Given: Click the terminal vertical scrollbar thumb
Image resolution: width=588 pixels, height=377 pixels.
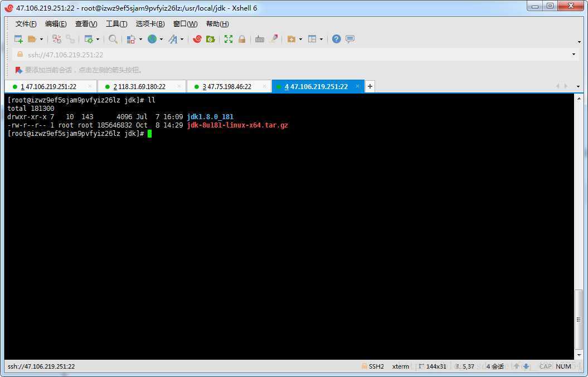Looking at the screenshot, I should click(579, 320).
